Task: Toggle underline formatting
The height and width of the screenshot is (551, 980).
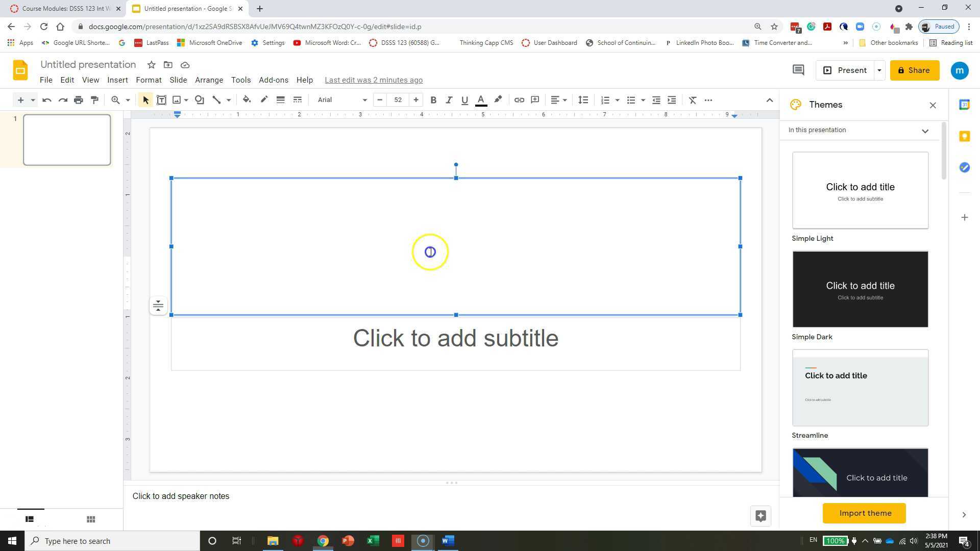Action: [x=464, y=99]
